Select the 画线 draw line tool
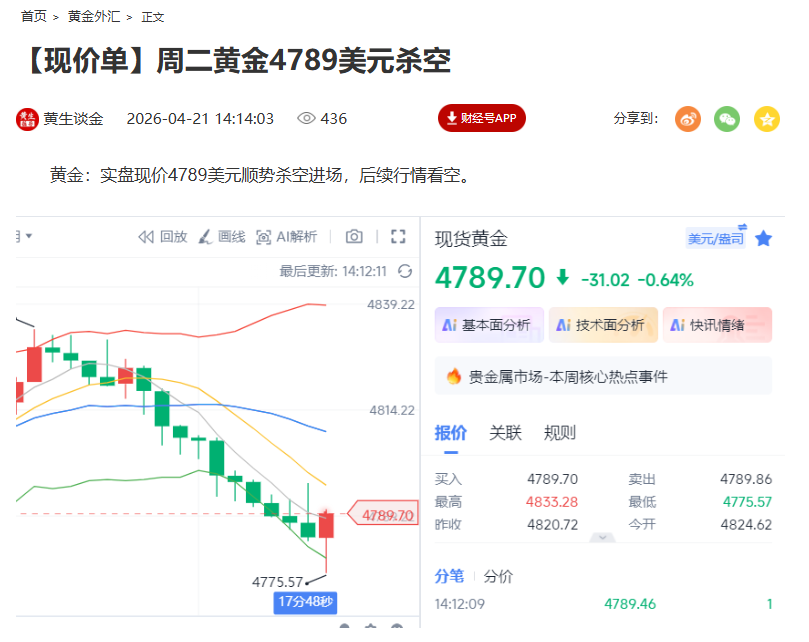The width and height of the screenshot is (809, 642). click(x=222, y=237)
